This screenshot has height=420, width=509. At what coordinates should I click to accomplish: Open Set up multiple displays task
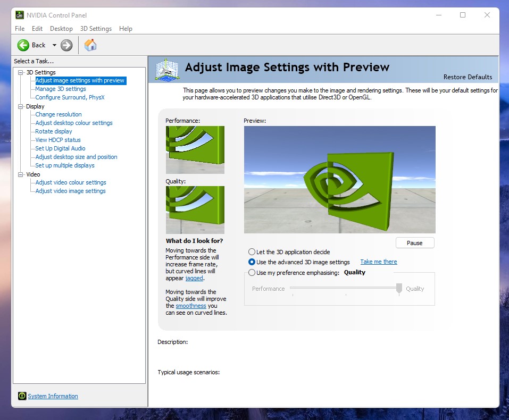coord(64,165)
